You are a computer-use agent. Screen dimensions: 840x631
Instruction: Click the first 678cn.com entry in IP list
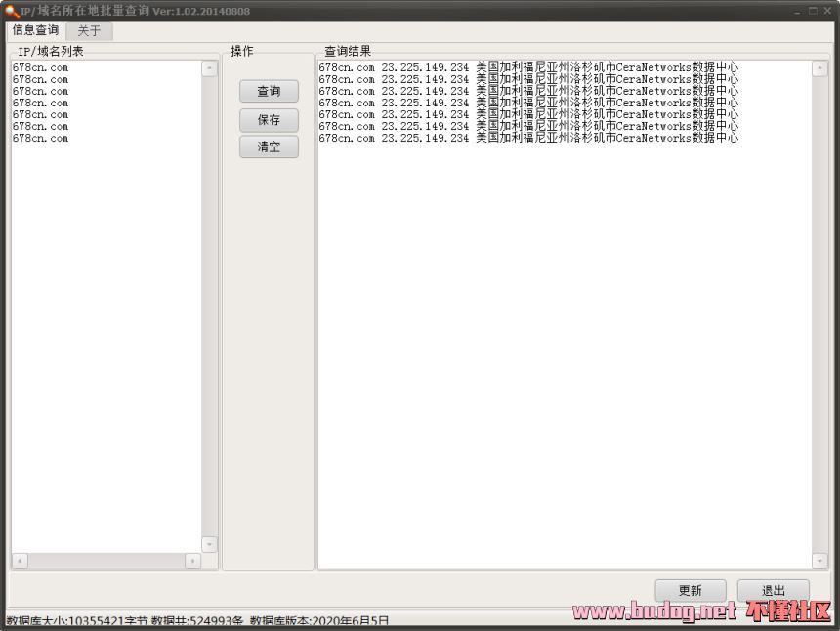click(x=41, y=67)
